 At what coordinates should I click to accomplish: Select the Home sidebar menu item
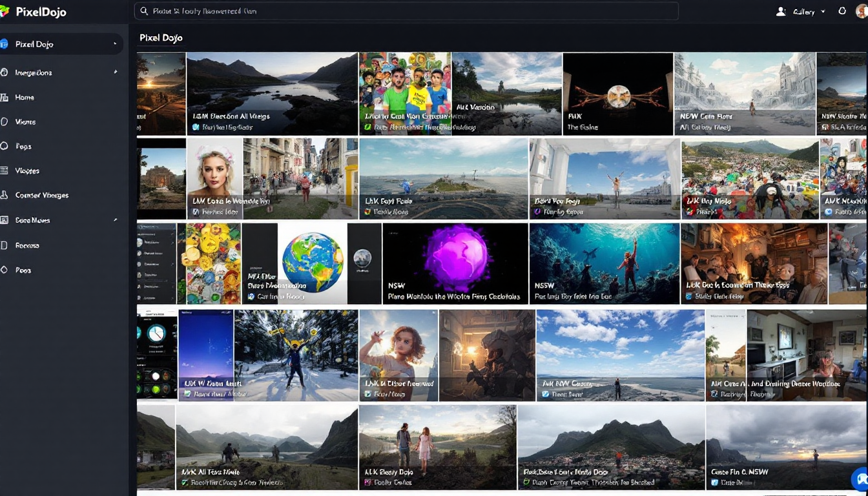coord(25,98)
